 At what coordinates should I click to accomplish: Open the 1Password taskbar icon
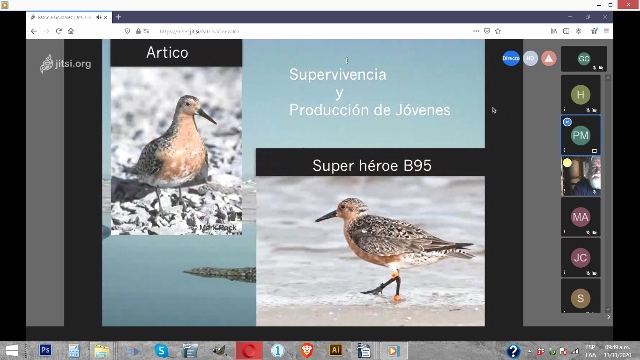[x=278, y=351]
